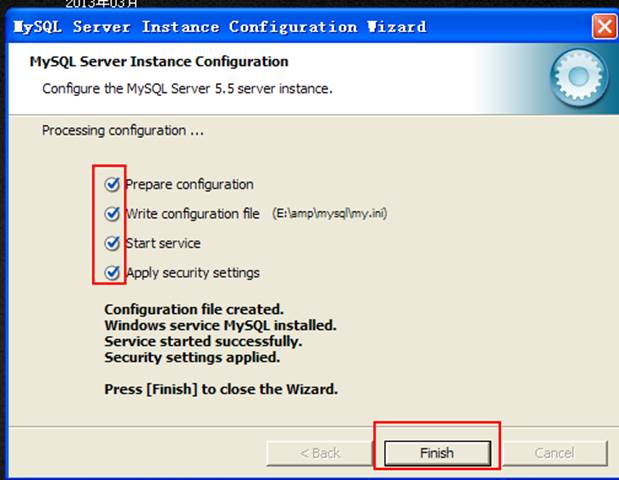Viewport: 619px width, 480px height.
Task: Click the Windows service MySQL installed message
Action: pyautogui.click(x=220, y=326)
